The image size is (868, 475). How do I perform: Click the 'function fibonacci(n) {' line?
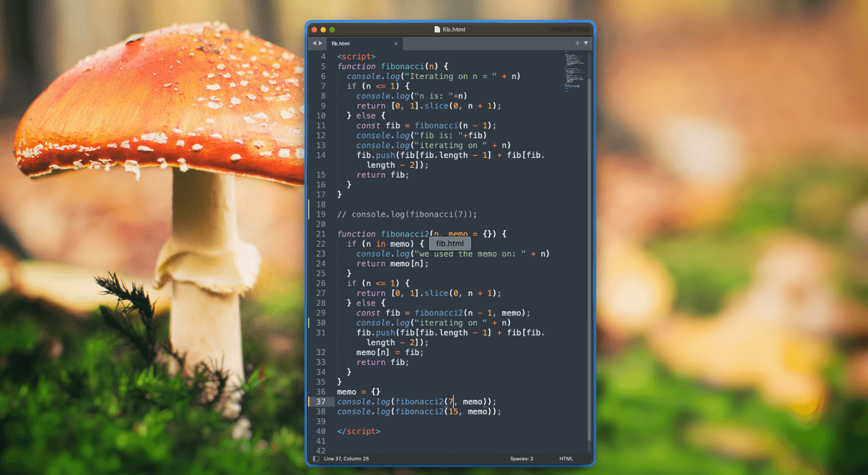(392, 66)
